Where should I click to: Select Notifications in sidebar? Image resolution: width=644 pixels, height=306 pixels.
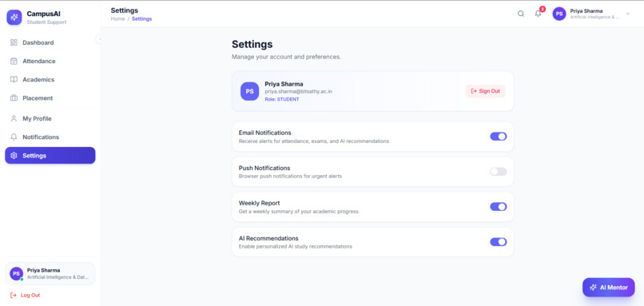(50, 137)
